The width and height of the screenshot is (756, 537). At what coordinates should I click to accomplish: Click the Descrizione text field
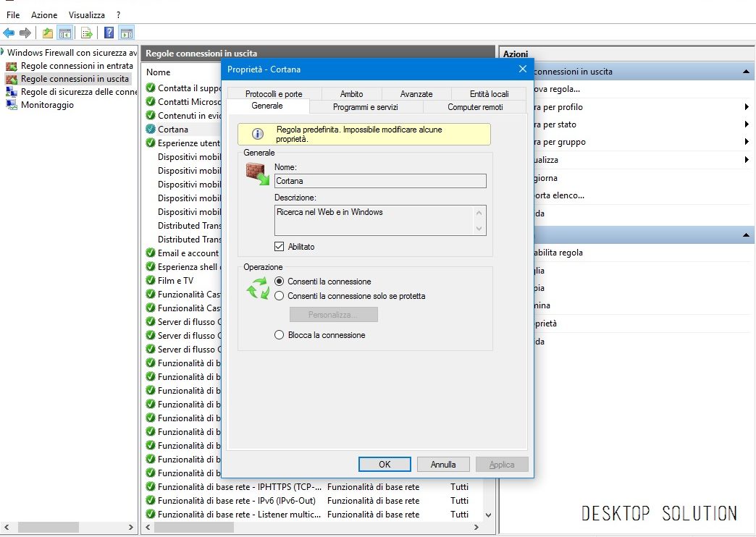tap(374, 220)
